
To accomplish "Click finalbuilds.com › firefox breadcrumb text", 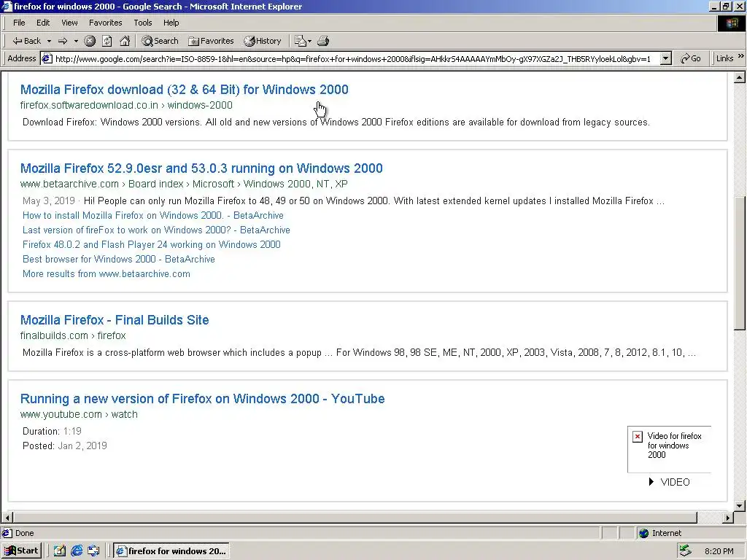I will coord(73,335).
